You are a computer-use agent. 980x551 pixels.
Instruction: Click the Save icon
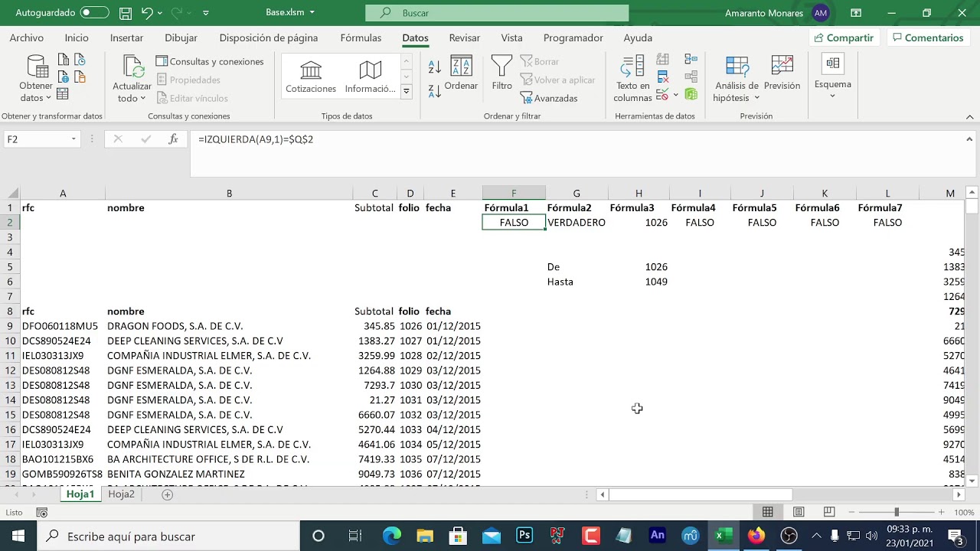[x=125, y=13]
